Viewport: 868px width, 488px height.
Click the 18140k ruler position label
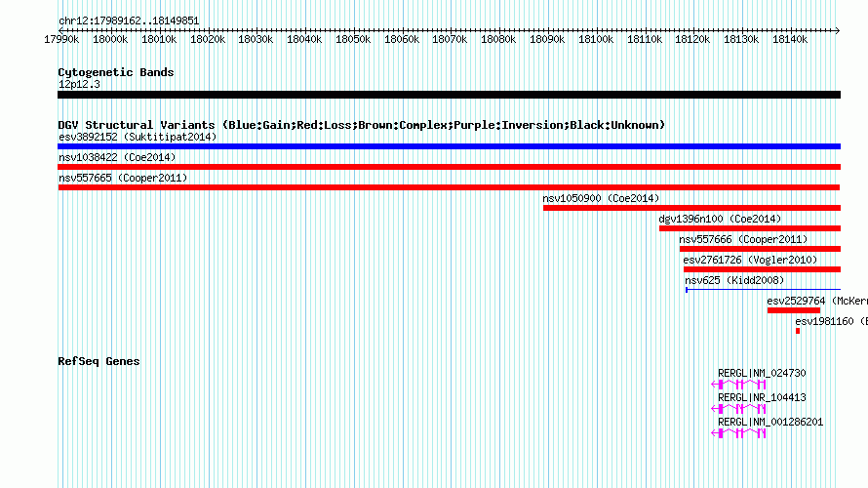(790, 39)
